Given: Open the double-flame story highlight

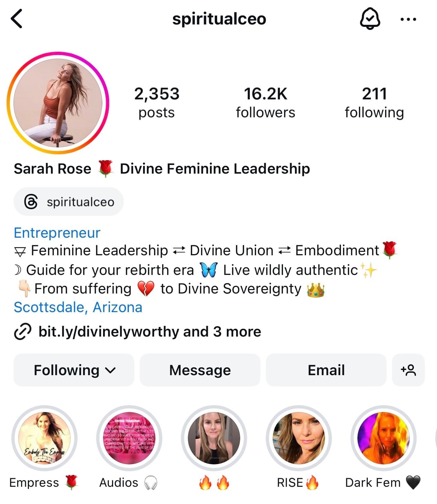Looking at the screenshot, I should pos(214,438).
